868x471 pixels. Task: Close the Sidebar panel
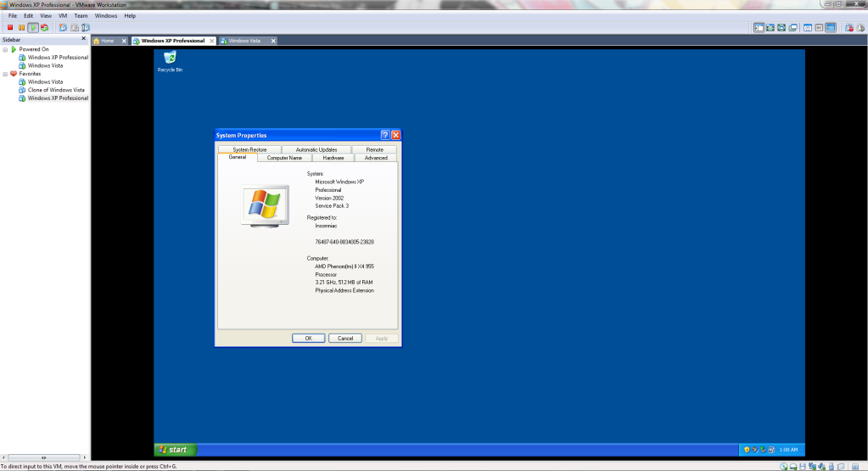[84, 39]
